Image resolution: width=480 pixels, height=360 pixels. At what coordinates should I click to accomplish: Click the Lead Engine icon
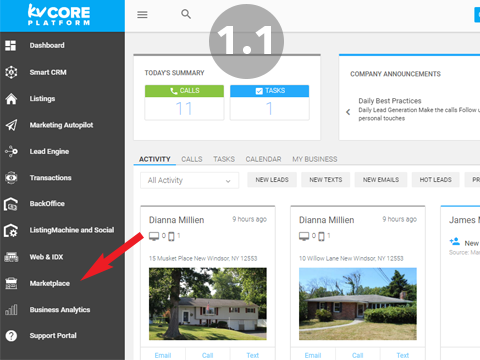pyautogui.click(x=11, y=151)
